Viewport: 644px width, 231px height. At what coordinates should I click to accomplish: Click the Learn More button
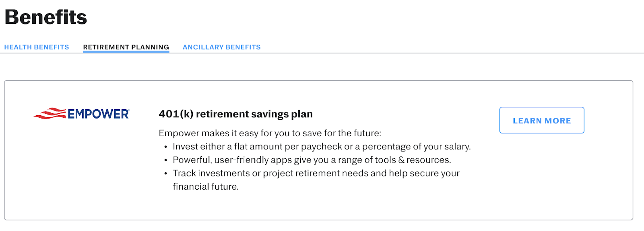click(542, 120)
